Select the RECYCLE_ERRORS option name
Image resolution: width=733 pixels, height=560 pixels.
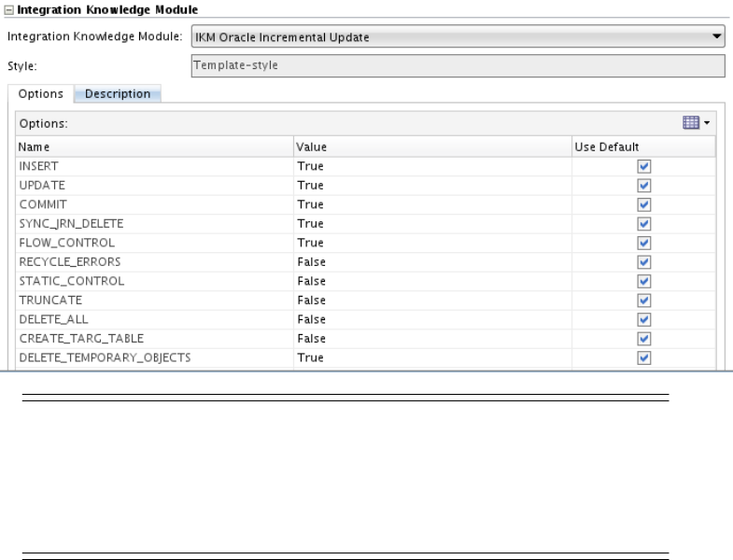70,262
